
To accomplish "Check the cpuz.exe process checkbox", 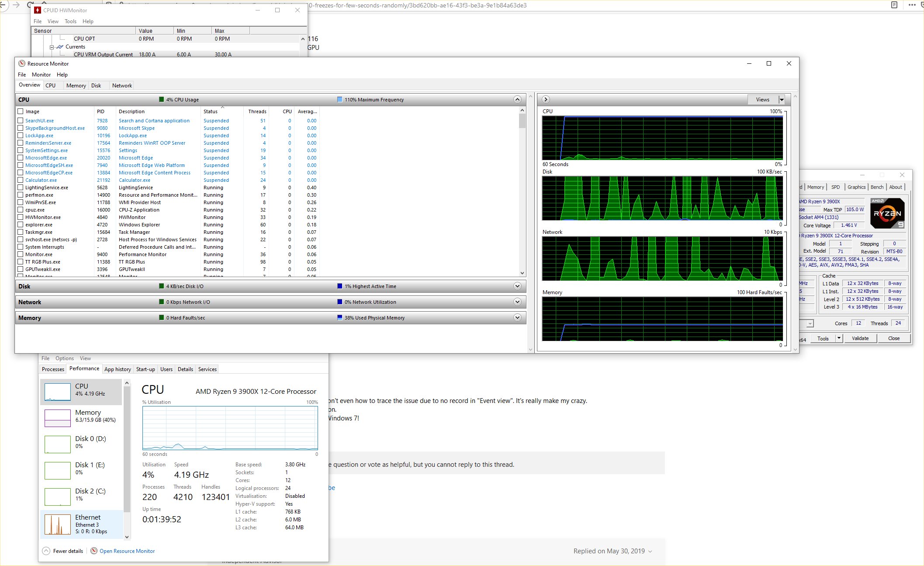I will pos(21,210).
